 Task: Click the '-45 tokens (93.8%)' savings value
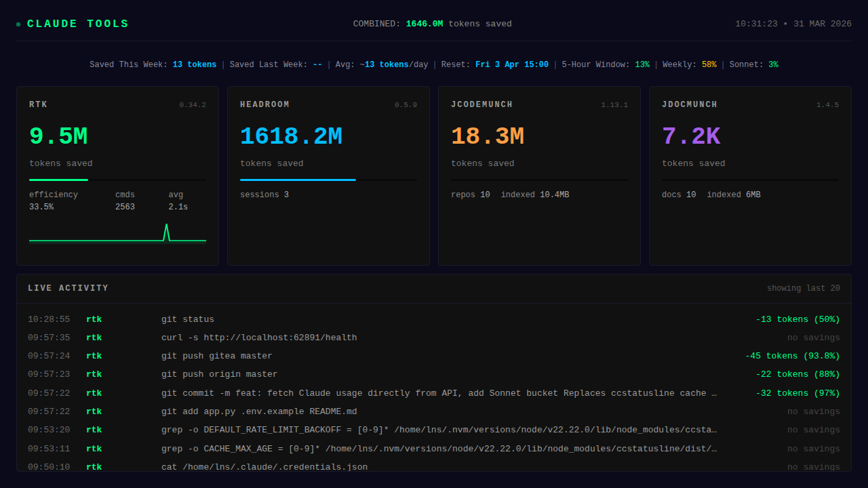tap(793, 357)
